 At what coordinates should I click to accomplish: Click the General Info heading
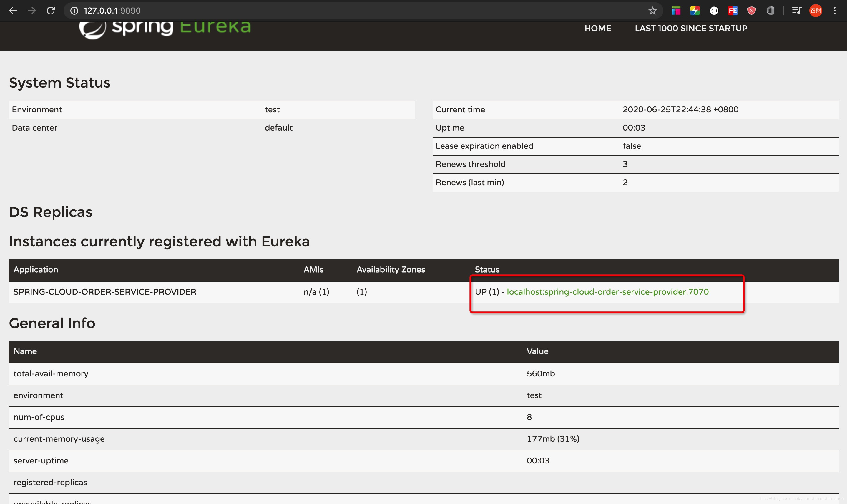click(x=52, y=323)
